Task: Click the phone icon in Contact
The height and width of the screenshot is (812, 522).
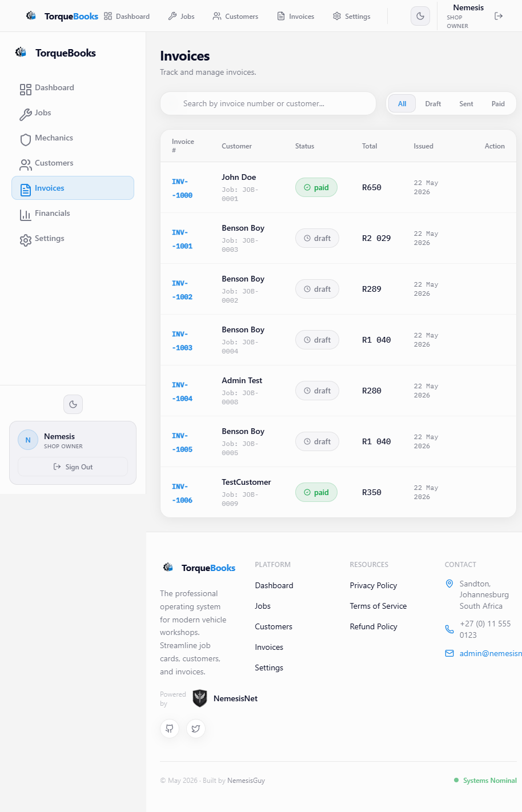Action: [x=449, y=629]
